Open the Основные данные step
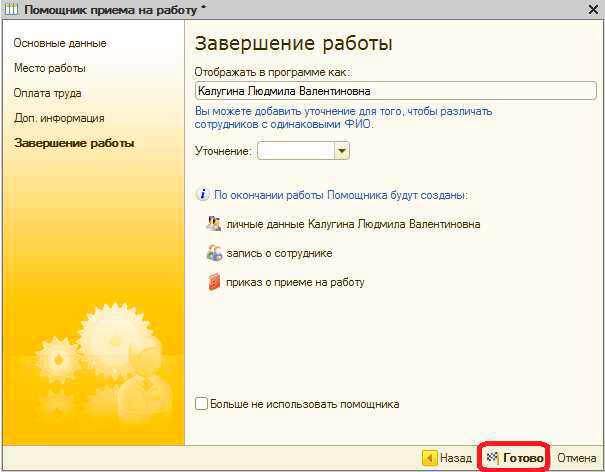The height and width of the screenshot is (472, 605). click(x=60, y=43)
